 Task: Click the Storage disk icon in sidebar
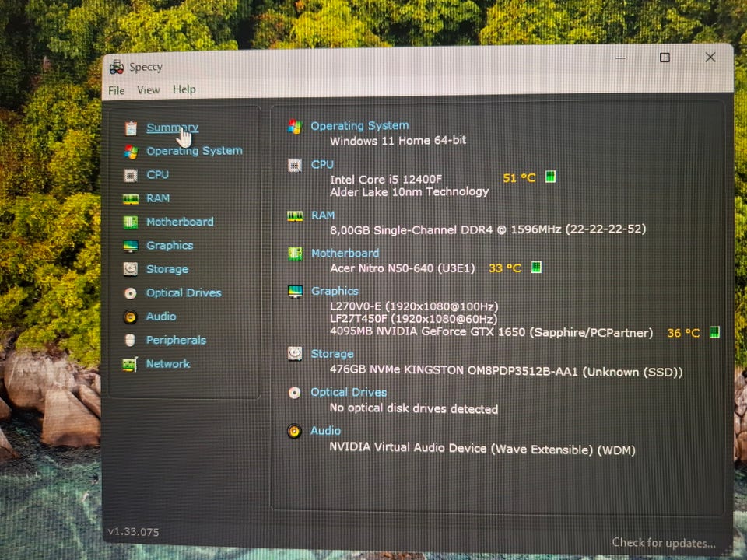(x=131, y=270)
